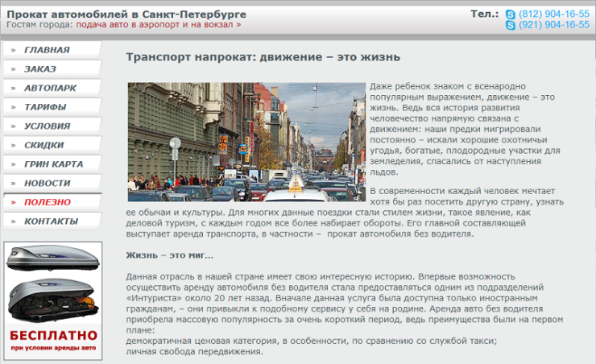Click the text 'Гостям города:' in the header
Viewport: 596px width, 364px height.
coord(39,25)
